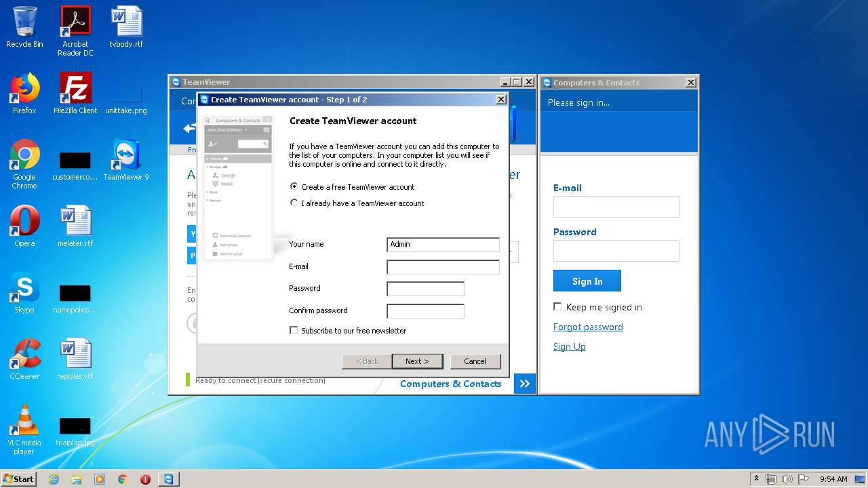Screen dimensions: 868x488
Task: Select melater.rtf desktop file
Action: click(75, 226)
